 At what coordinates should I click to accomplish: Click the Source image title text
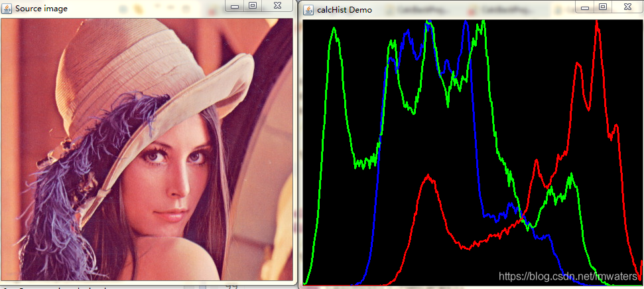[41, 9]
